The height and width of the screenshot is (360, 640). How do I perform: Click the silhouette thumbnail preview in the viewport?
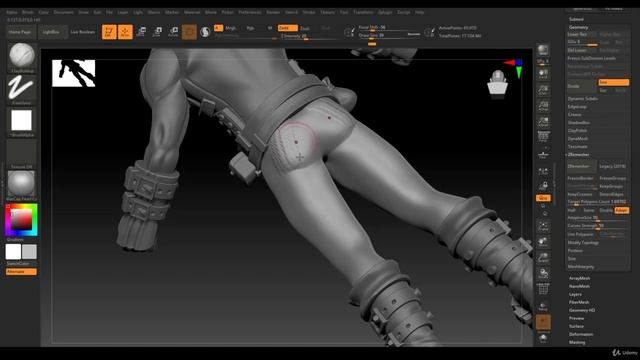73,73
